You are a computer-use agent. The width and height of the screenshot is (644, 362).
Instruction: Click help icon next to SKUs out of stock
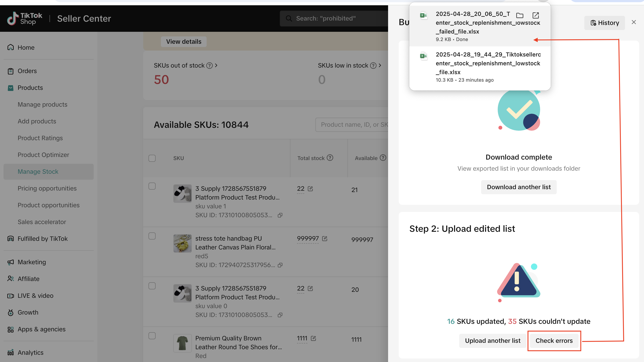(209, 65)
